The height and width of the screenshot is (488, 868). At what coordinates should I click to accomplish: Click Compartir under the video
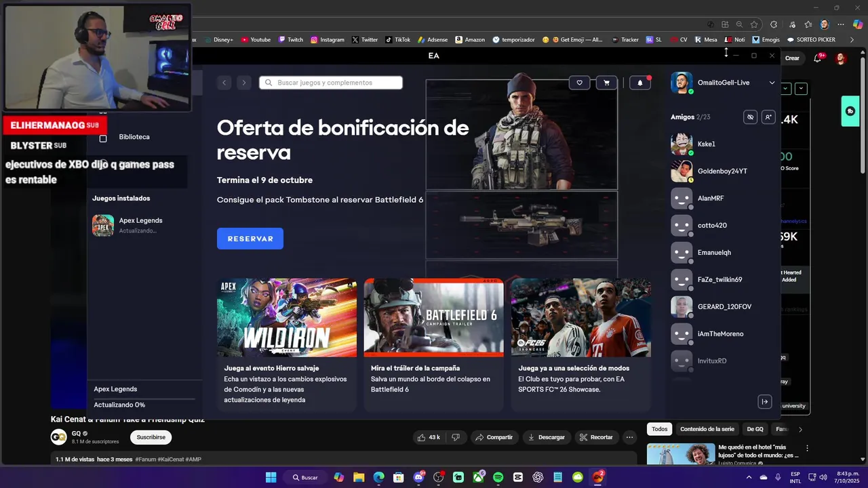click(494, 437)
